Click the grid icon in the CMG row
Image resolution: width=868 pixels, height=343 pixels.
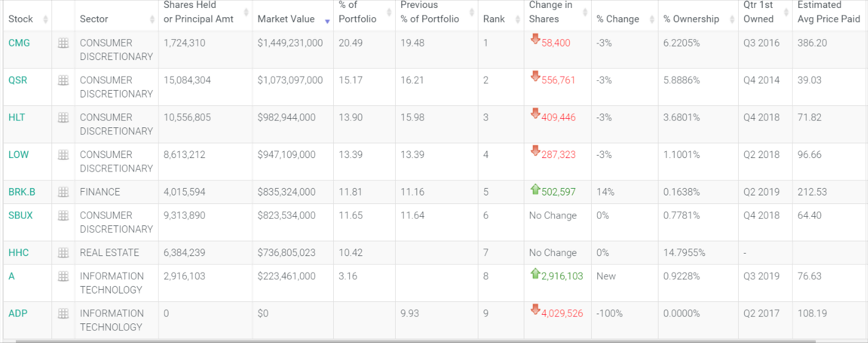click(63, 43)
